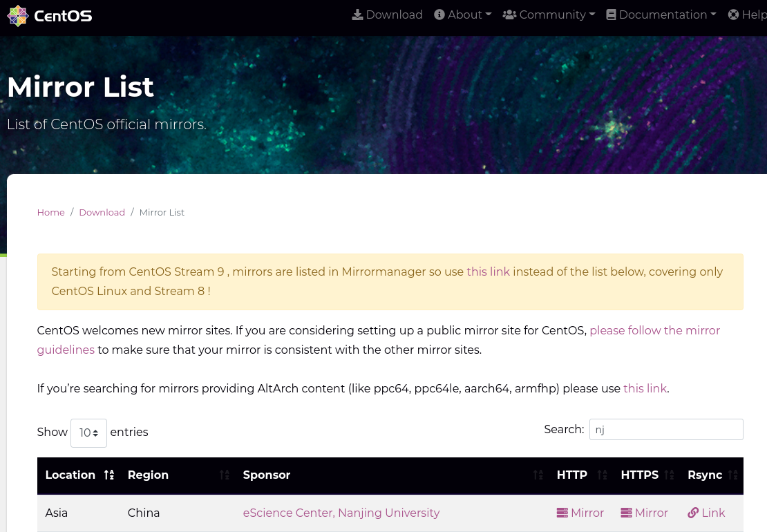Click the About info circle icon
The height and width of the screenshot is (532, 767).
[x=439, y=15]
